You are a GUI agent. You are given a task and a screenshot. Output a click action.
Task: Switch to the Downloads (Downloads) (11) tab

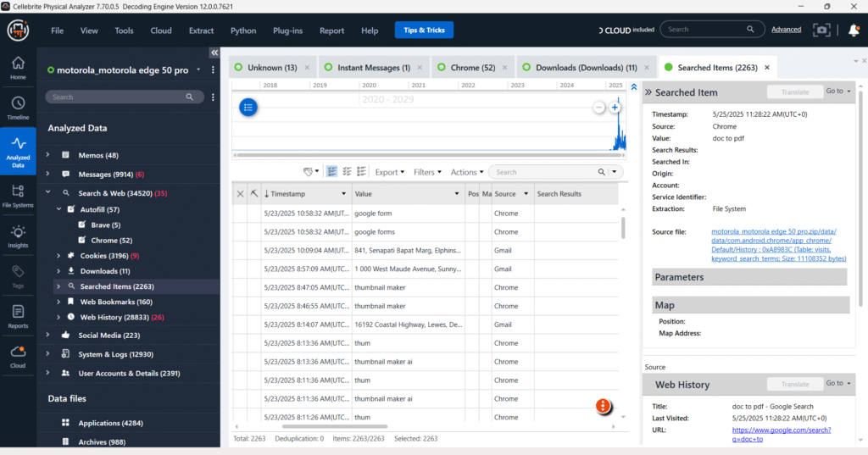[587, 68]
